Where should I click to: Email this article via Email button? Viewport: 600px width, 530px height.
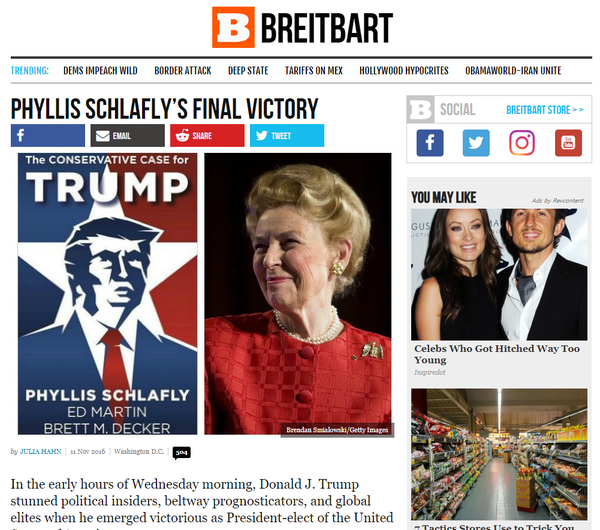coord(127,135)
